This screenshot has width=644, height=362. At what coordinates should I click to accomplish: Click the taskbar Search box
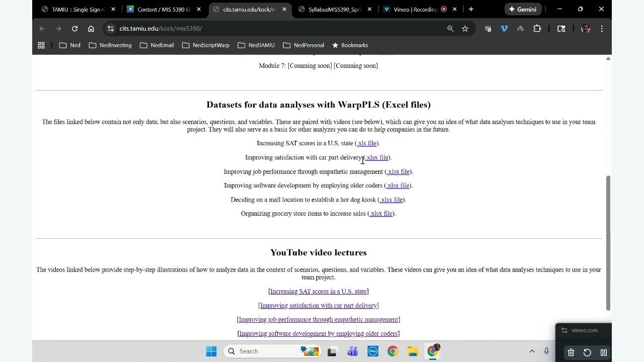[271, 351]
